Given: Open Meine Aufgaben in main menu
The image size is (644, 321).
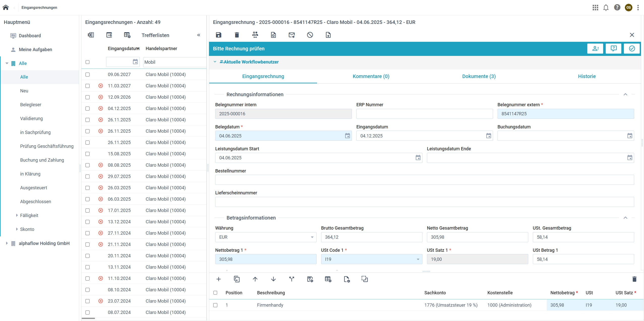Looking at the screenshot, I should pos(35,50).
